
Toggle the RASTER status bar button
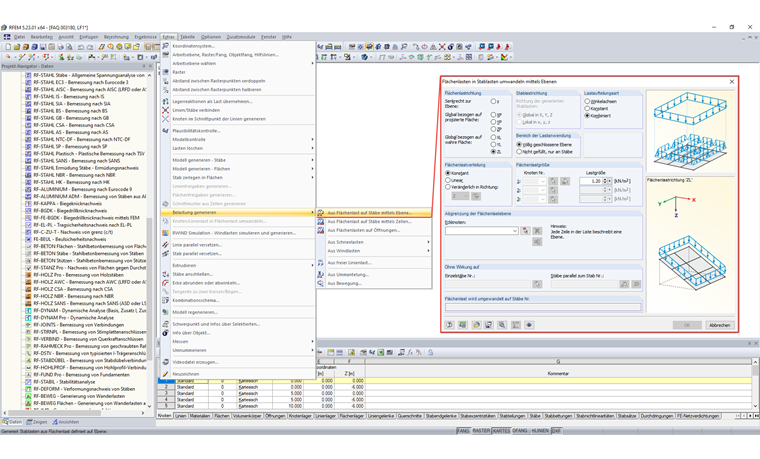(x=481, y=430)
